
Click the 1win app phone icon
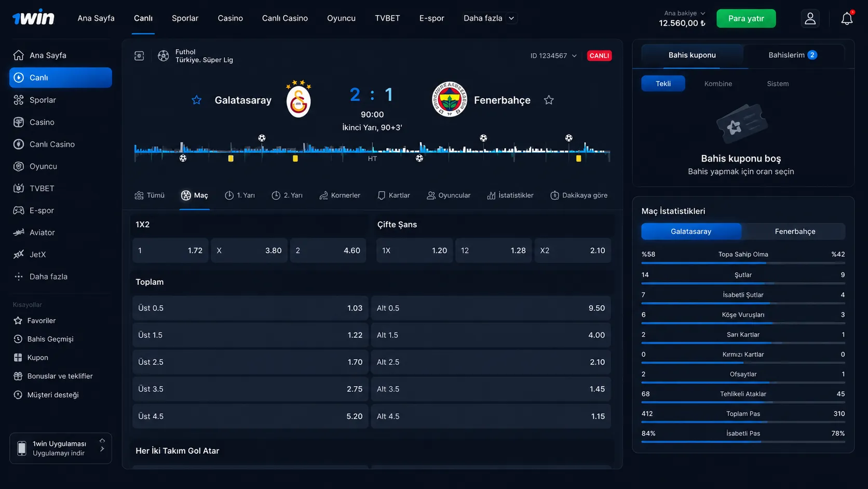[x=22, y=448]
